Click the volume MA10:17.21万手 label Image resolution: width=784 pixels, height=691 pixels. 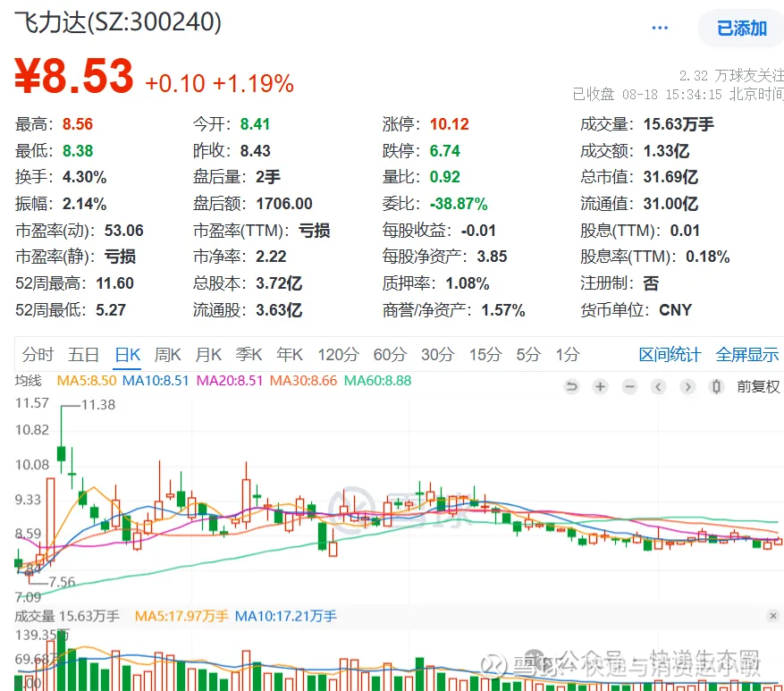click(x=285, y=616)
